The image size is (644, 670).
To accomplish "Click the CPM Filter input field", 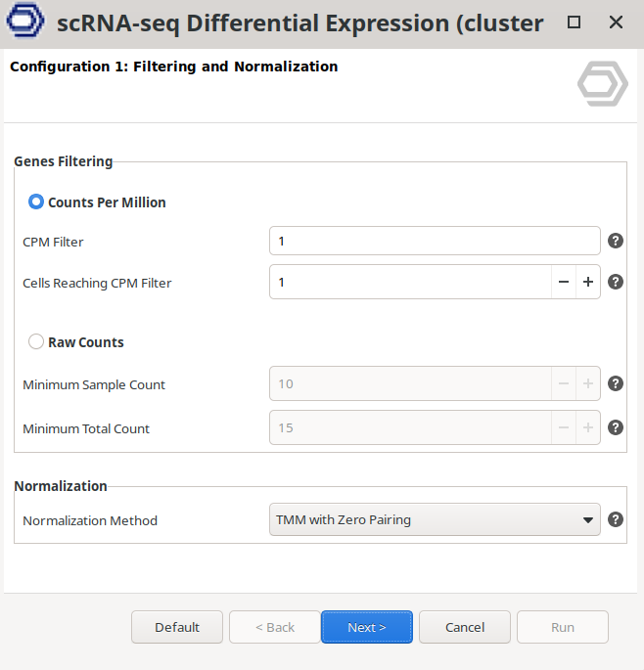I will point(435,241).
